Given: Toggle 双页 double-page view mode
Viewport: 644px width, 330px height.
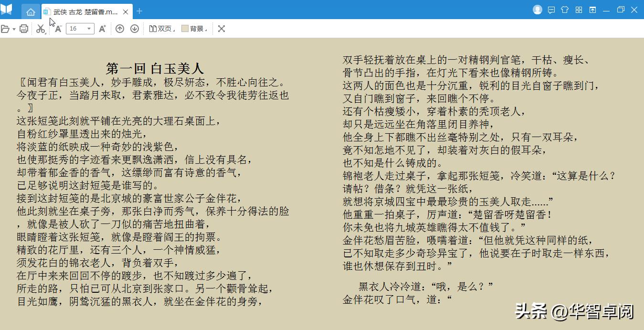Looking at the screenshot, I should pos(162,29).
